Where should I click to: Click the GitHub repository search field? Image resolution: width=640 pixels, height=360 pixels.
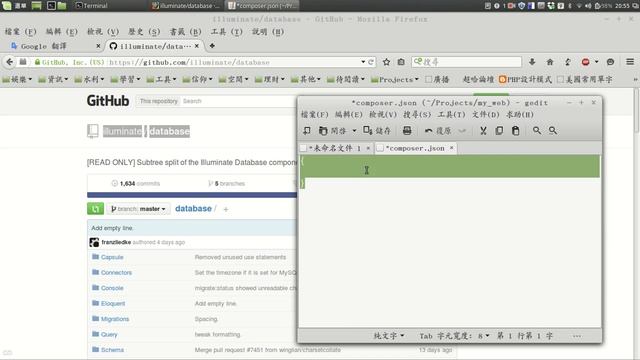click(x=239, y=101)
